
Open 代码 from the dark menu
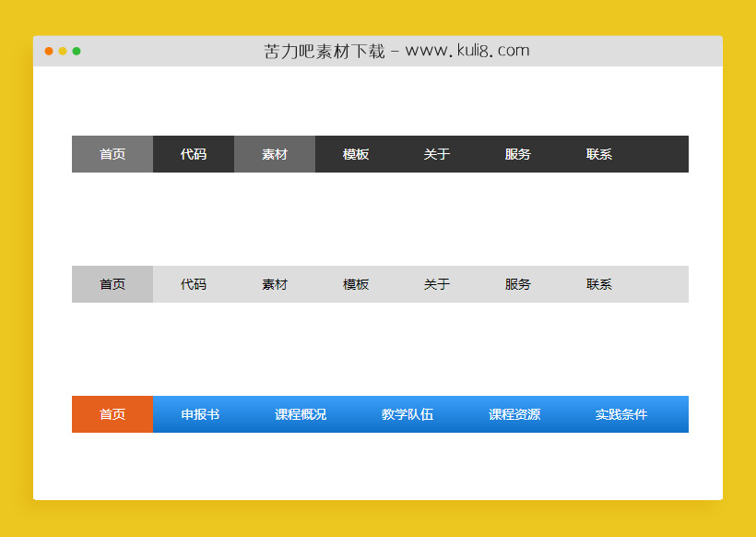193,154
